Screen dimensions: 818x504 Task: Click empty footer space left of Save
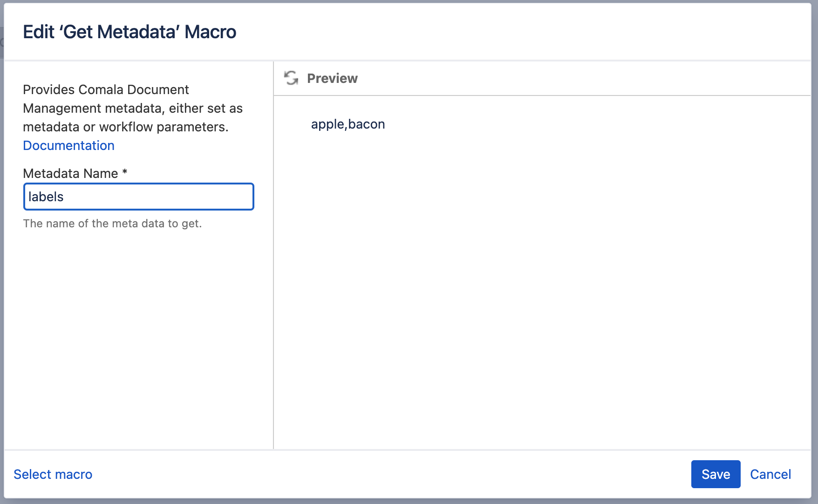tap(391, 474)
